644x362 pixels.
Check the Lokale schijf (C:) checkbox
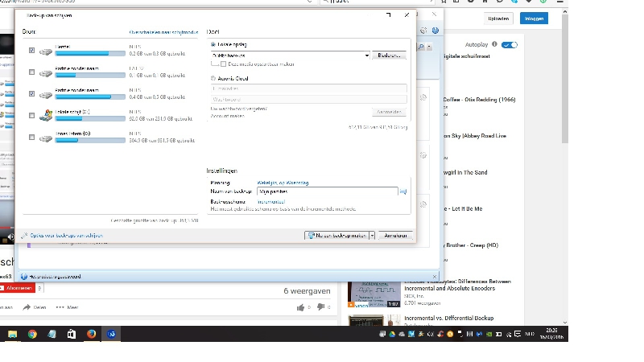point(31,116)
